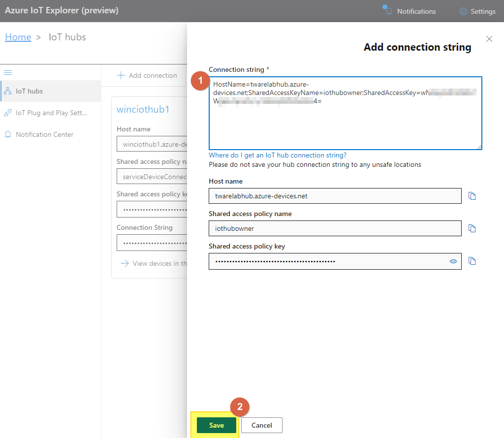Select IoT hubs in the sidebar
504x438 pixels.
click(51, 91)
